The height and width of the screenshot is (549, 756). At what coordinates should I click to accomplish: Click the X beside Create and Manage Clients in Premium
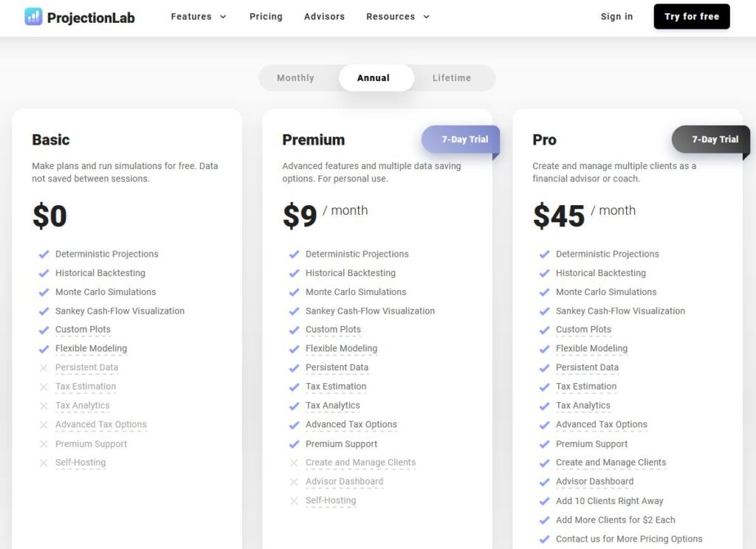tap(295, 463)
